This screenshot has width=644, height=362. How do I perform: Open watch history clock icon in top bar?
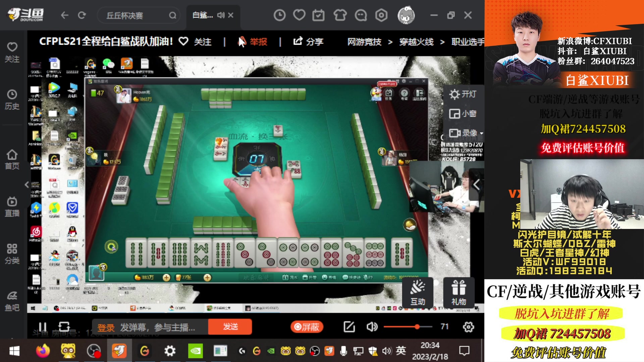coord(279,15)
